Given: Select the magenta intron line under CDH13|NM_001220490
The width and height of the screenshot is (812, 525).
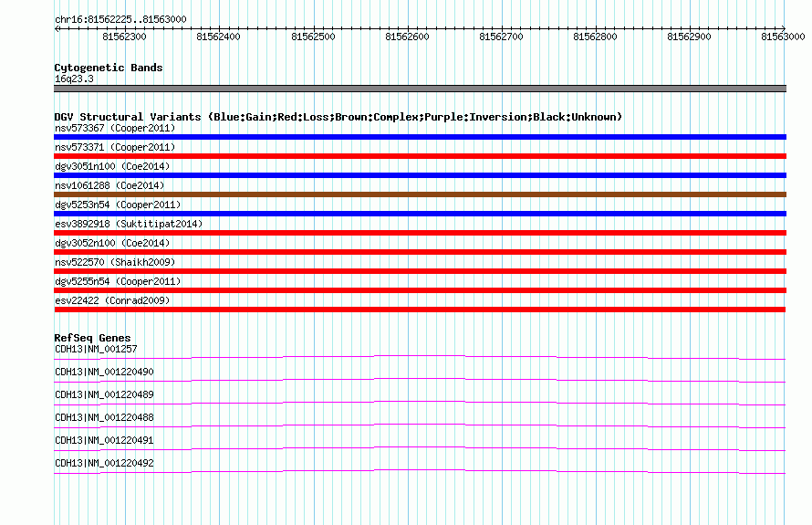Looking at the screenshot, I should coord(420,378).
